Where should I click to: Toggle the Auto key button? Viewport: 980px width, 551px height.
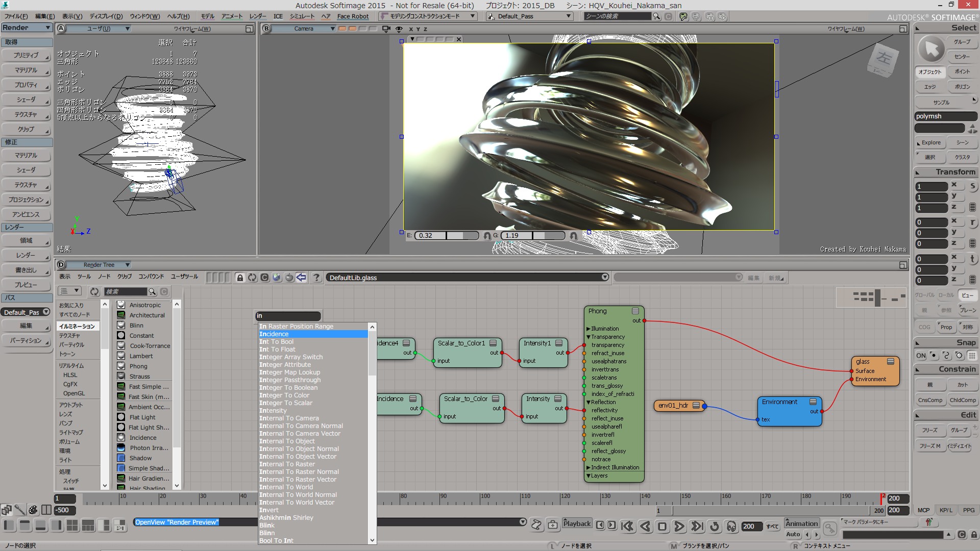tap(793, 534)
